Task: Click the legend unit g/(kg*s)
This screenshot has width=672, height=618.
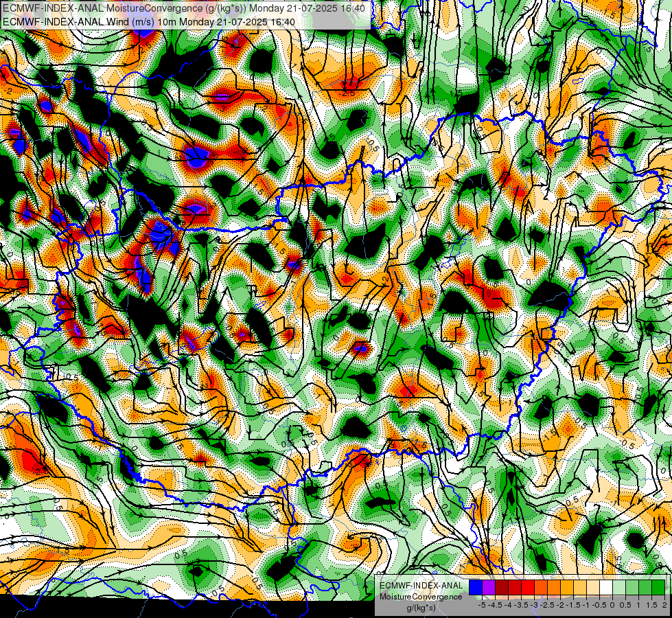Action: click(421, 608)
